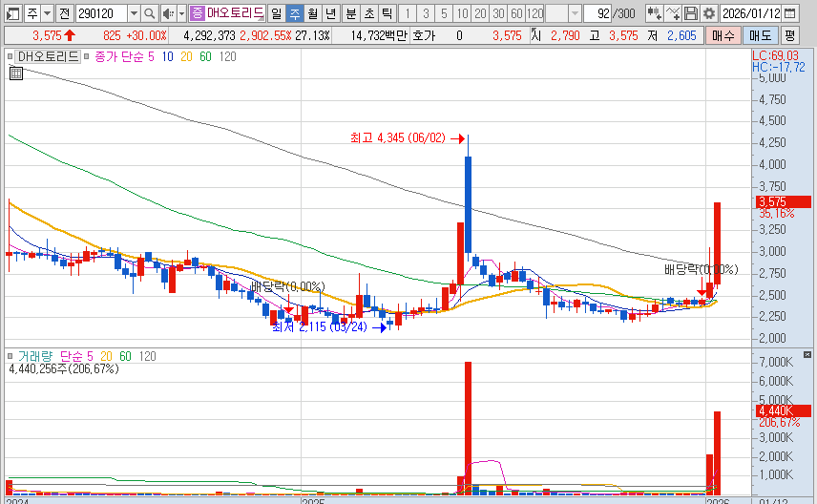
Task: Click the LC:69.03 indicator text
Action: (775, 55)
